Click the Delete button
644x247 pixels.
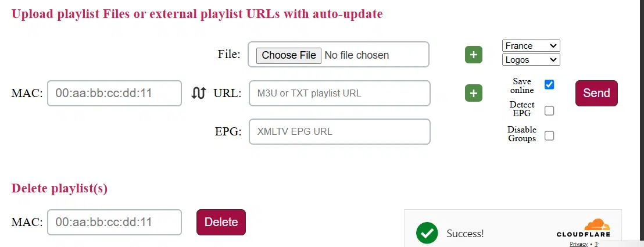click(221, 222)
